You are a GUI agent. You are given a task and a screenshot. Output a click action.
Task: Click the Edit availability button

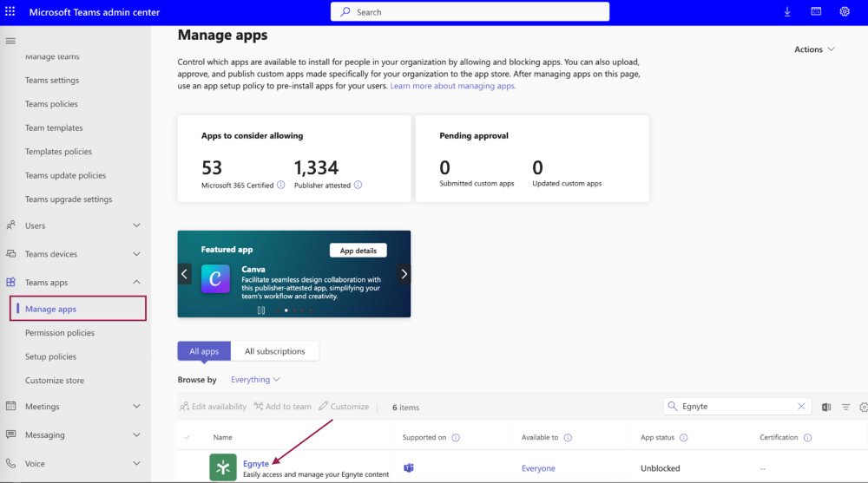[x=214, y=407]
